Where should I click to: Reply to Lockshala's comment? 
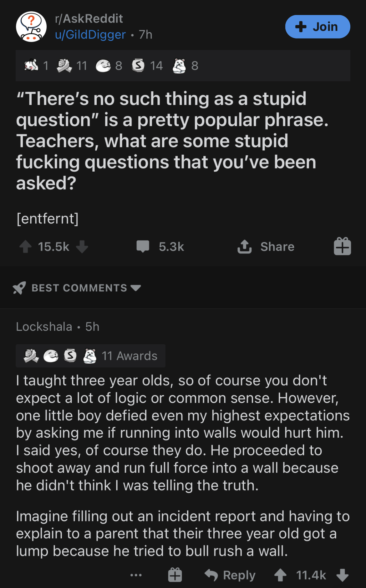[230, 575]
